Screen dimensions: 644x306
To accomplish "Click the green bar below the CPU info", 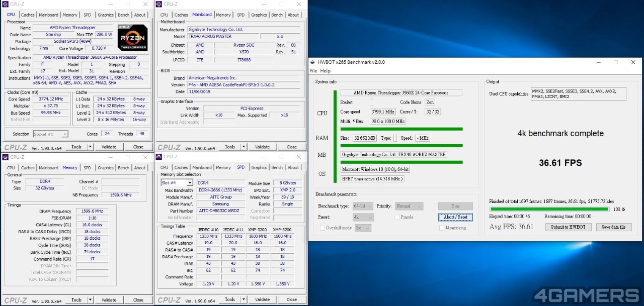I will pyautogui.click(x=401, y=129).
